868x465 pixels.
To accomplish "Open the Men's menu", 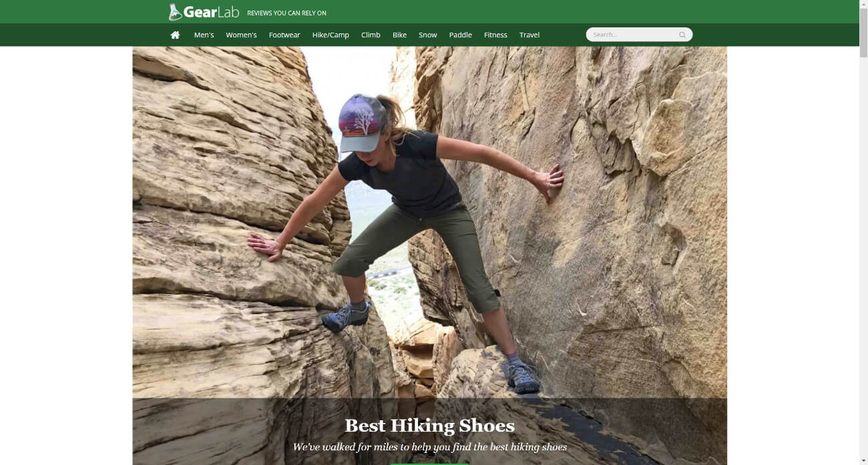I will pyautogui.click(x=204, y=35).
